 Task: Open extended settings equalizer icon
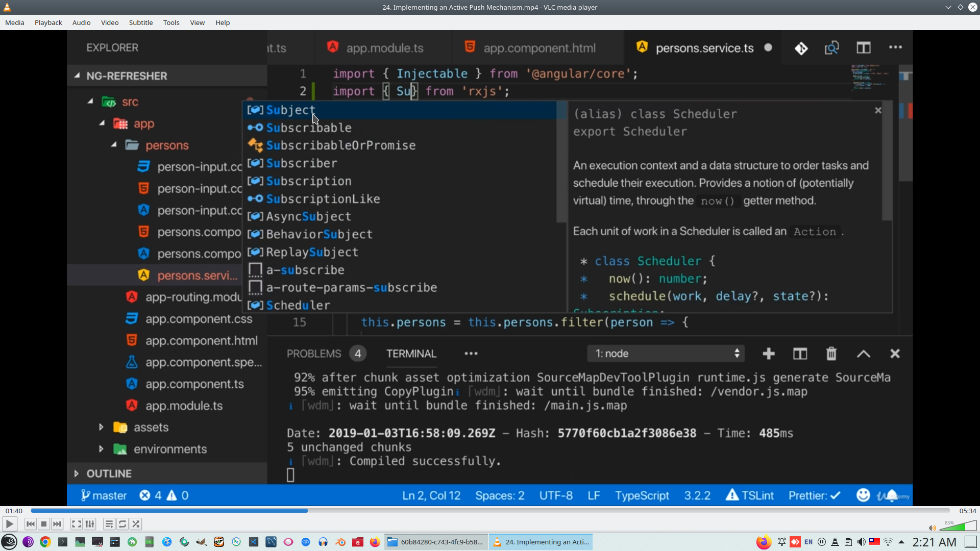click(x=90, y=524)
